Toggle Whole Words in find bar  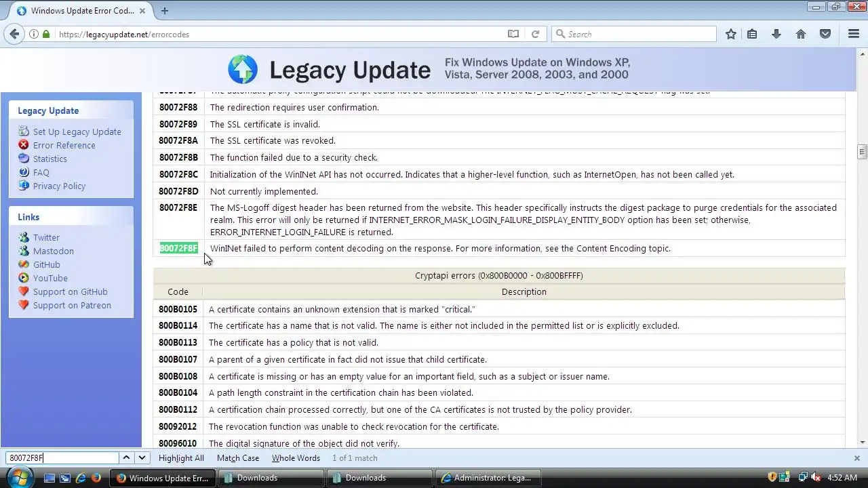tap(296, 458)
